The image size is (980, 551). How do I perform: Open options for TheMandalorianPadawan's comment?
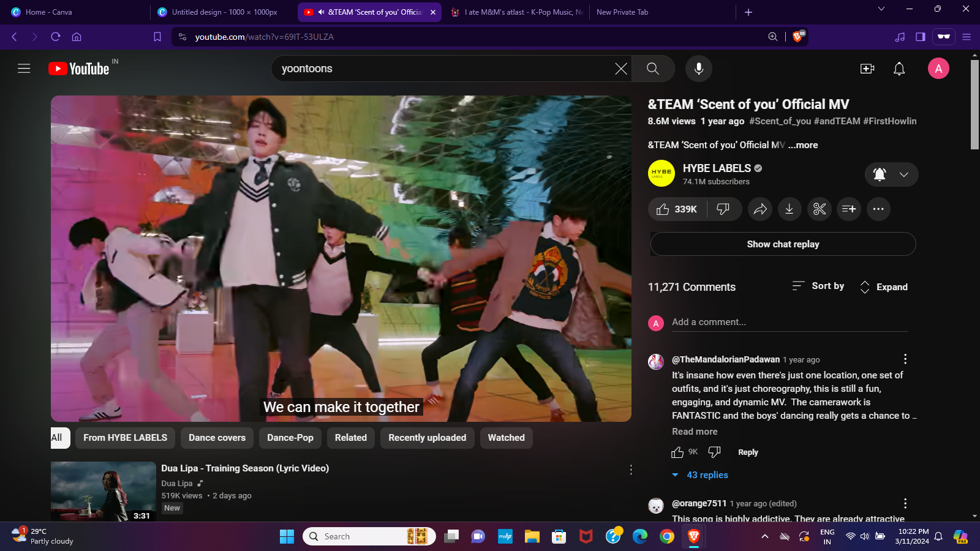pos(905,359)
